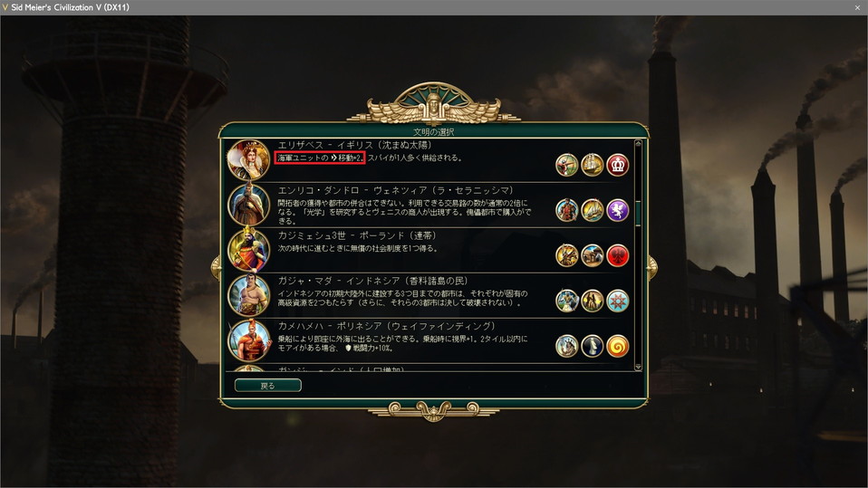The width and height of the screenshot is (868, 488).
Task: Click Venice's purple winged lion emblem
Action: click(618, 210)
